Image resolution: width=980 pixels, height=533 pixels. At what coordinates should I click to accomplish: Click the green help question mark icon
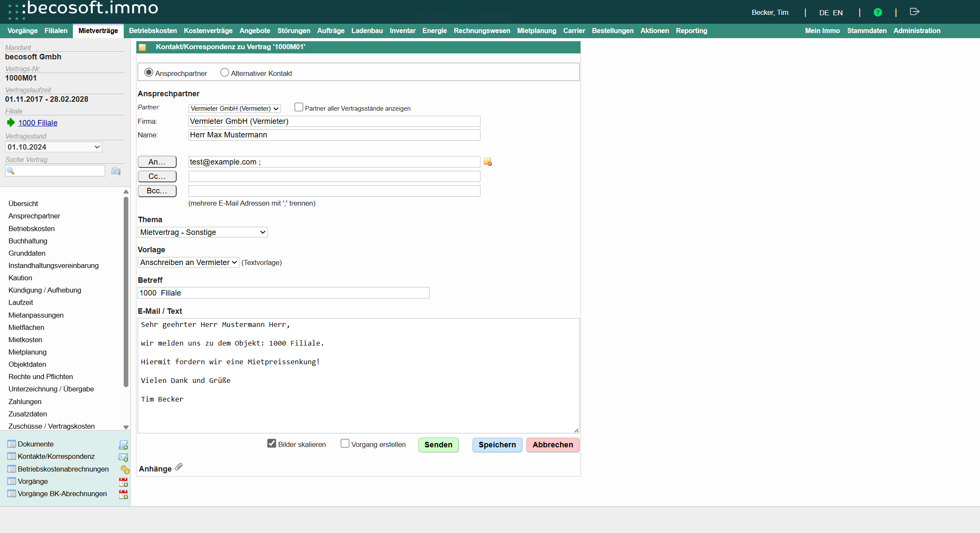877,13
